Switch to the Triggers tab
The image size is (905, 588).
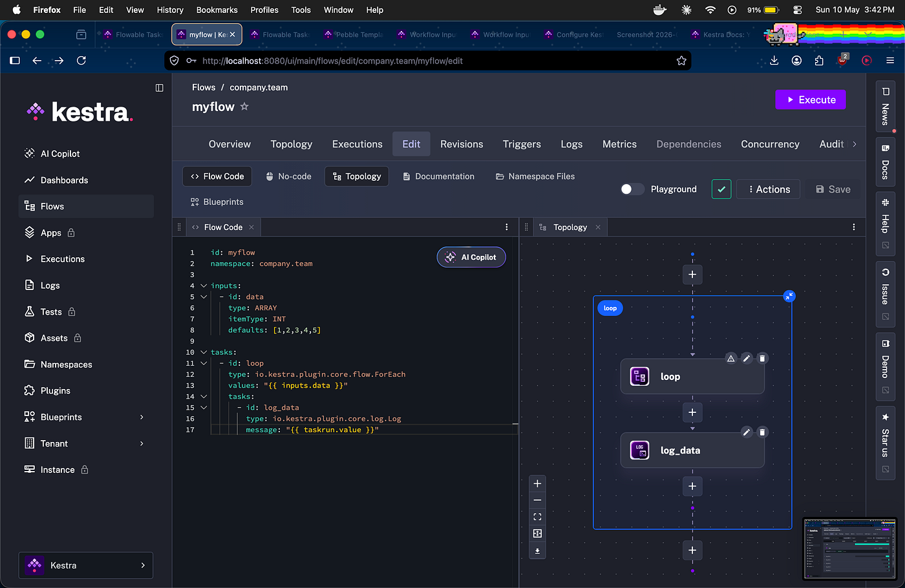522,144
